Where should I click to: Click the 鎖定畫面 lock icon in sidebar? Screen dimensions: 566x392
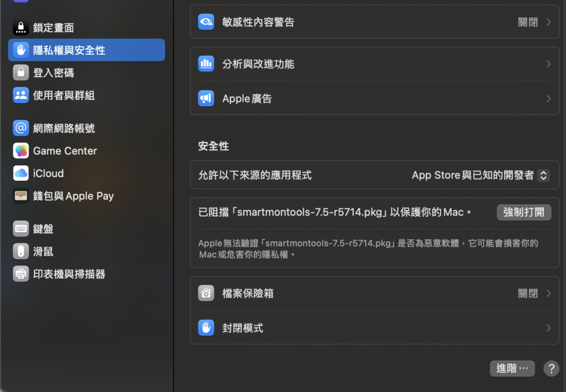click(x=21, y=28)
